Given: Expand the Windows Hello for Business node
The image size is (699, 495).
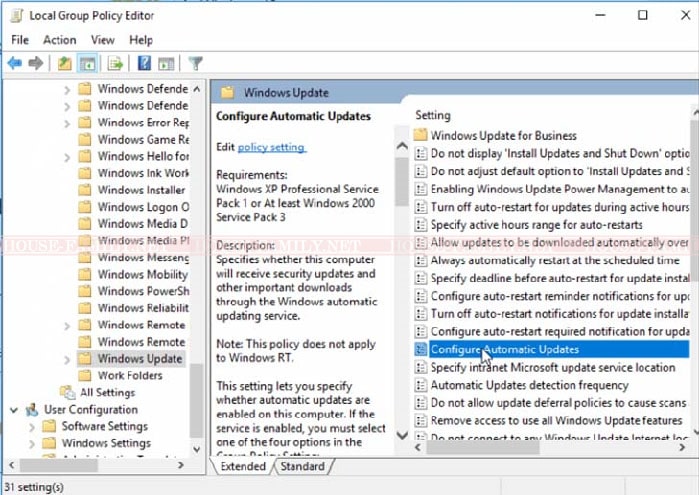Looking at the screenshot, I should (67, 157).
